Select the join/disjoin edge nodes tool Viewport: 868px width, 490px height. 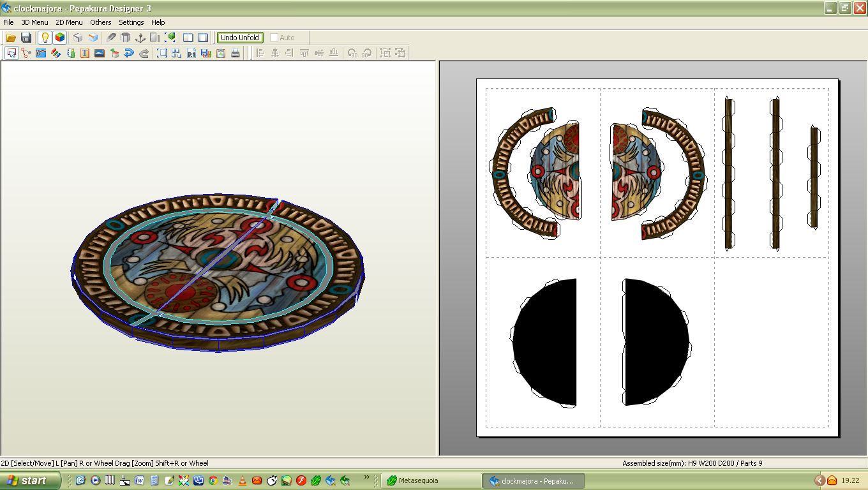click(x=26, y=53)
